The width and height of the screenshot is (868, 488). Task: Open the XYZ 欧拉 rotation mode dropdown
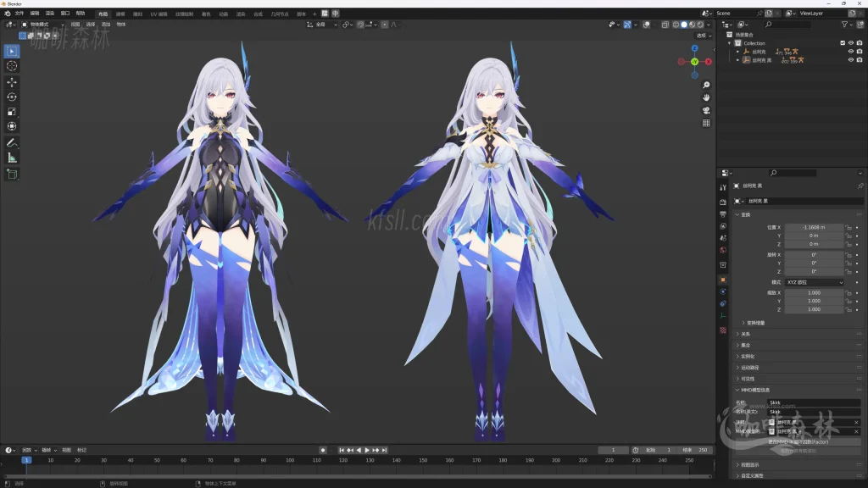pyautogui.click(x=815, y=282)
